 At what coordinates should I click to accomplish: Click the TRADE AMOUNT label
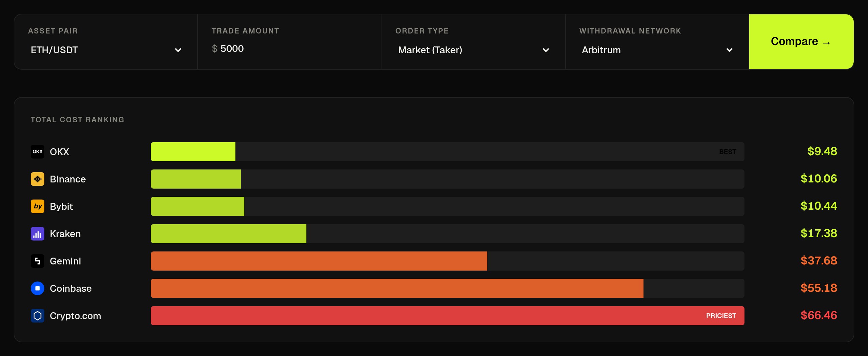245,31
